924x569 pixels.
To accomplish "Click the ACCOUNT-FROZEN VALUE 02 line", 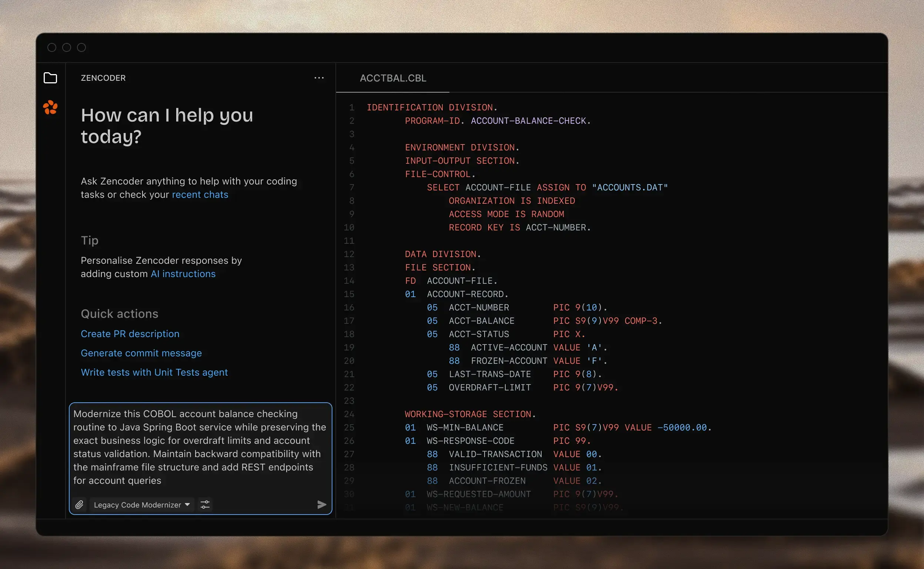I will point(515,480).
